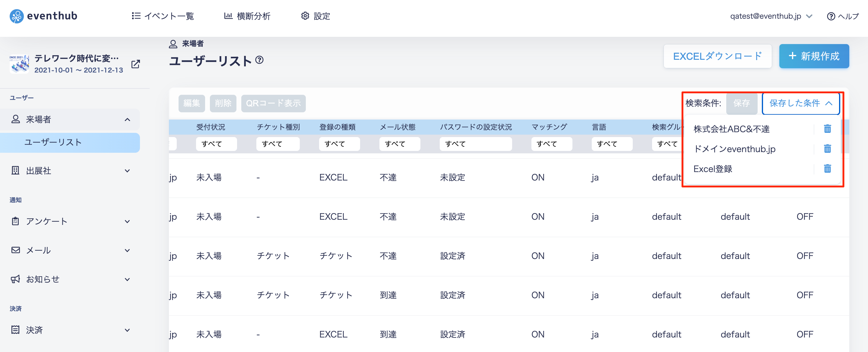
Task: Open the パスワードの設定状況 filter dropdown
Action: coord(475,144)
